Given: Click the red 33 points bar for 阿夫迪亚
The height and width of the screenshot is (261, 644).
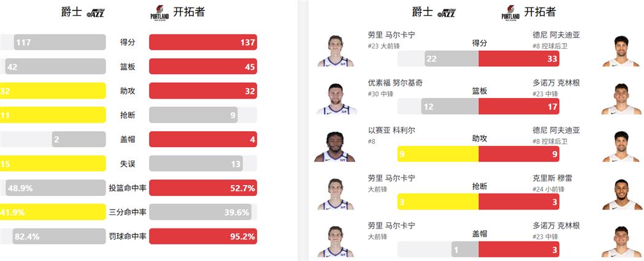Looking at the screenshot, I should [518, 59].
